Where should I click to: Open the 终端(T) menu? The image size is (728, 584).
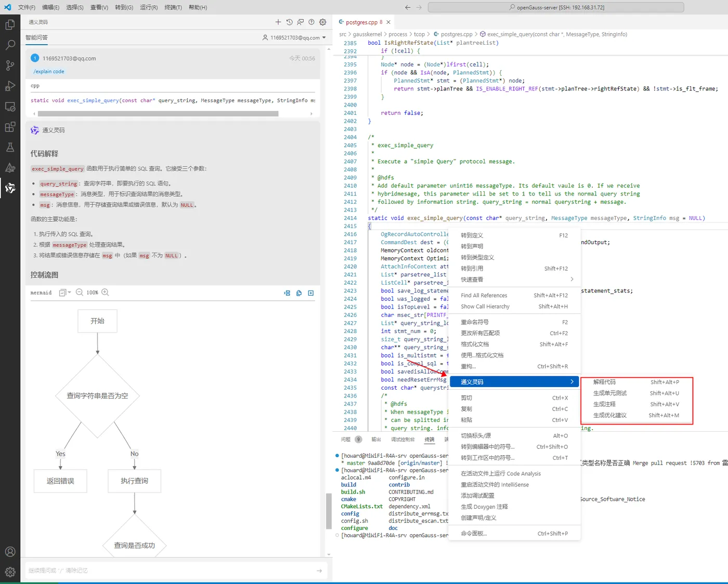pyautogui.click(x=173, y=7)
